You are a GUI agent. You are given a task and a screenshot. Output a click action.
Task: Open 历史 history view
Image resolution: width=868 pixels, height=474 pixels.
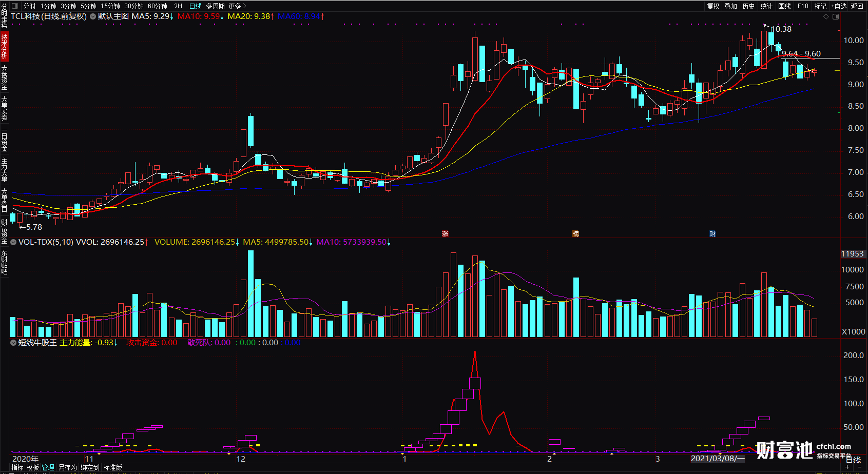pos(749,6)
